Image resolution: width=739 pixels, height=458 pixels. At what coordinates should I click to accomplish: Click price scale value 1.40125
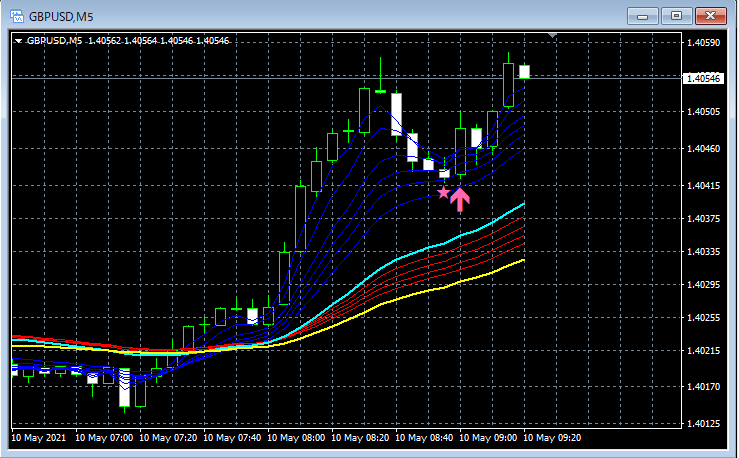click(704, 424)
